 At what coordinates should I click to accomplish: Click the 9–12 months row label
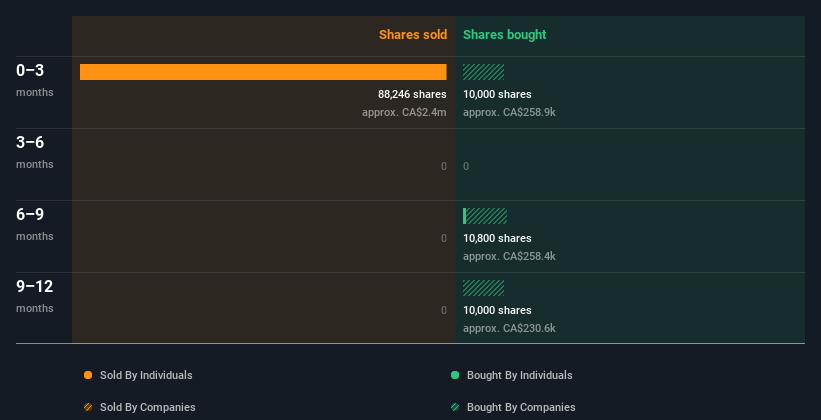pos(35,296)
